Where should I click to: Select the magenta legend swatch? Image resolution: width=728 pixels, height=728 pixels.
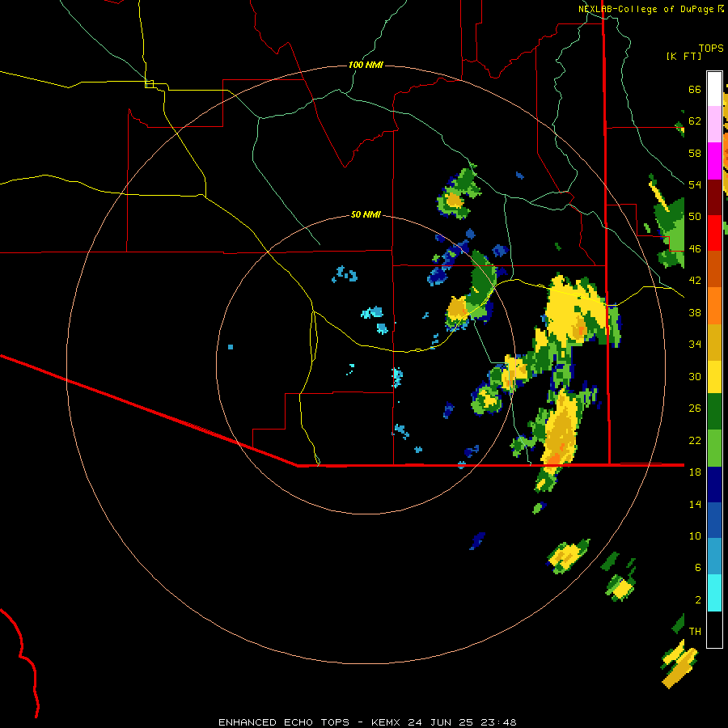(714, 161)
